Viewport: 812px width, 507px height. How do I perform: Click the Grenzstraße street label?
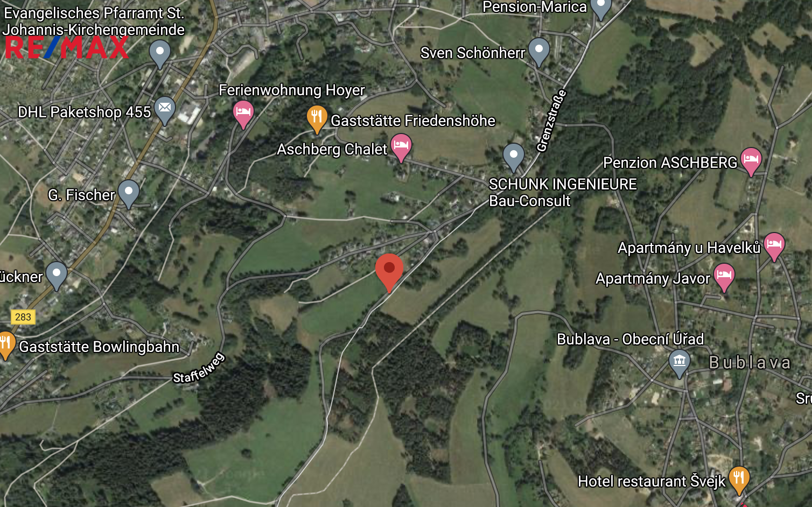coord(551,121)
